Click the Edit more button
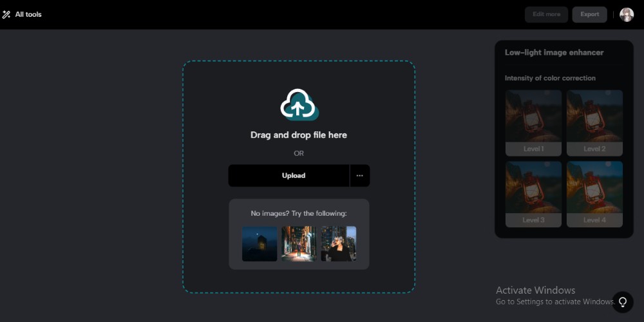644x322 pixels. pos(546,14)
